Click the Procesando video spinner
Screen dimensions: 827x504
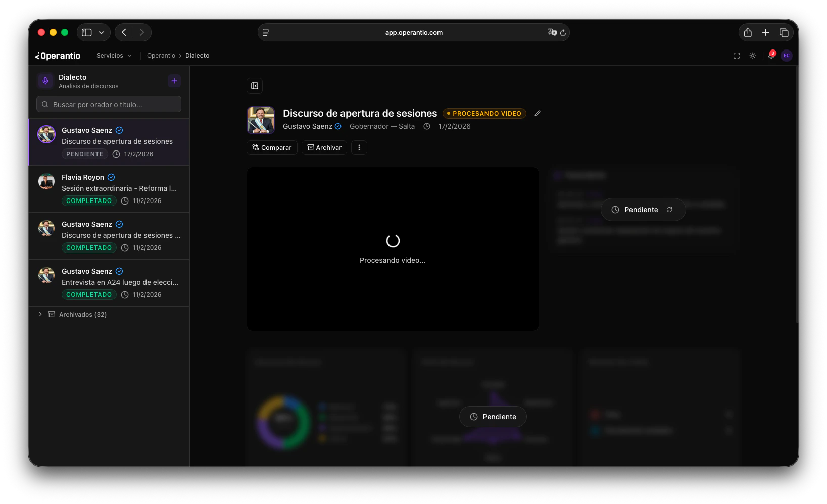(393, 241)
